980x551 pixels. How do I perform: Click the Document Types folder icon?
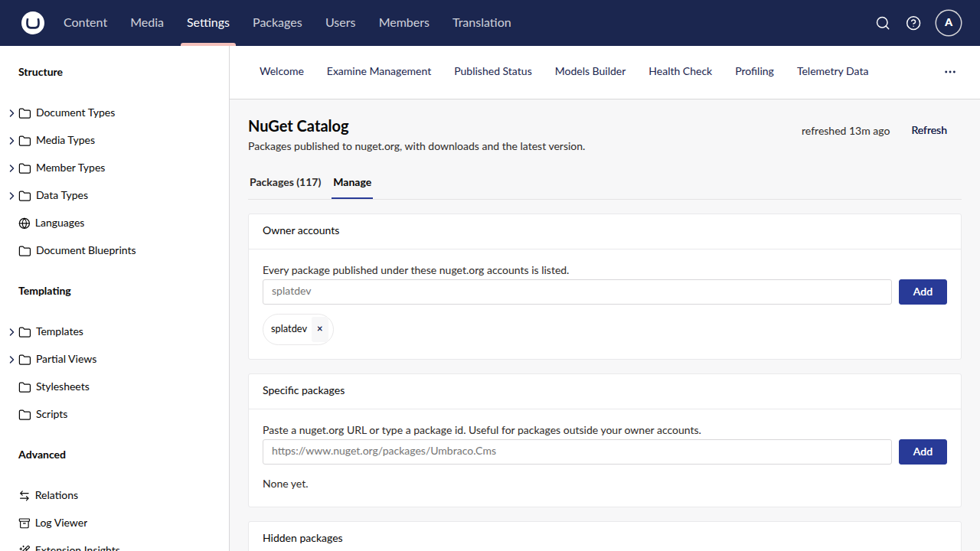click(24, 113)
